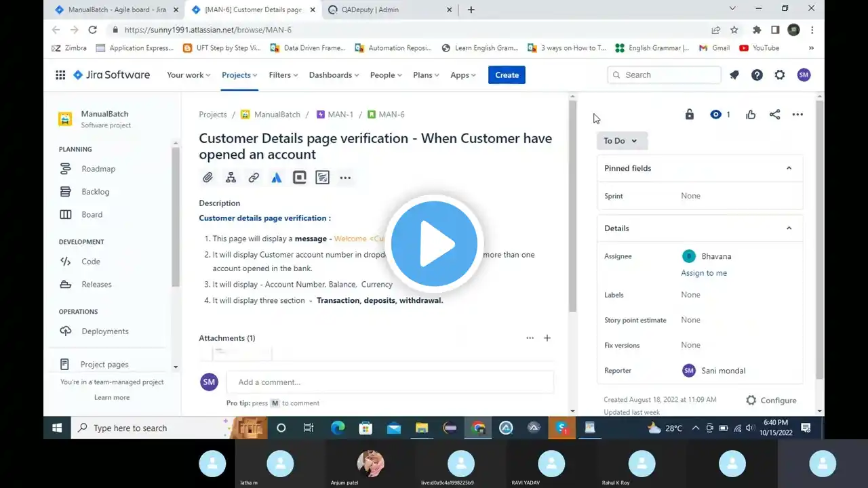Open the Windows Start menu
Viewport: 868px width, 488px height.
pyautogui.click(x=57, y=428)
